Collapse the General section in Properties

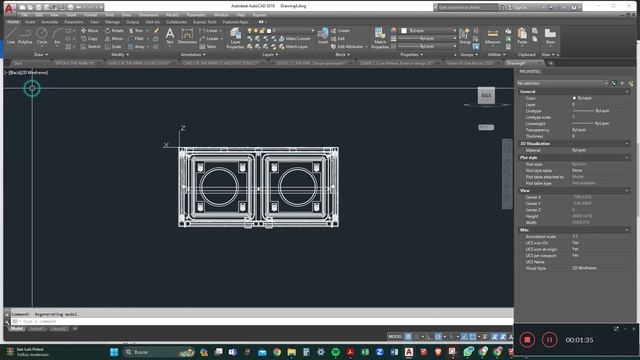627,92
